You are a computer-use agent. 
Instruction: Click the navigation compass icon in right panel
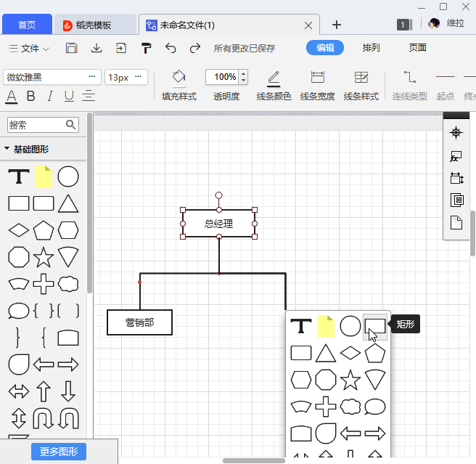pos(456,132)
